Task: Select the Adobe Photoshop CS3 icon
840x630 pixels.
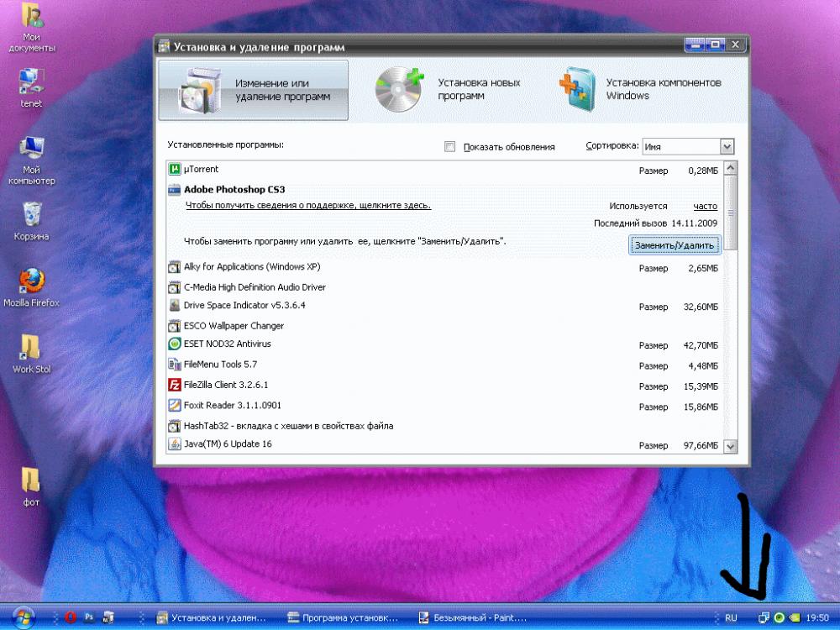Action: [174, 190]
